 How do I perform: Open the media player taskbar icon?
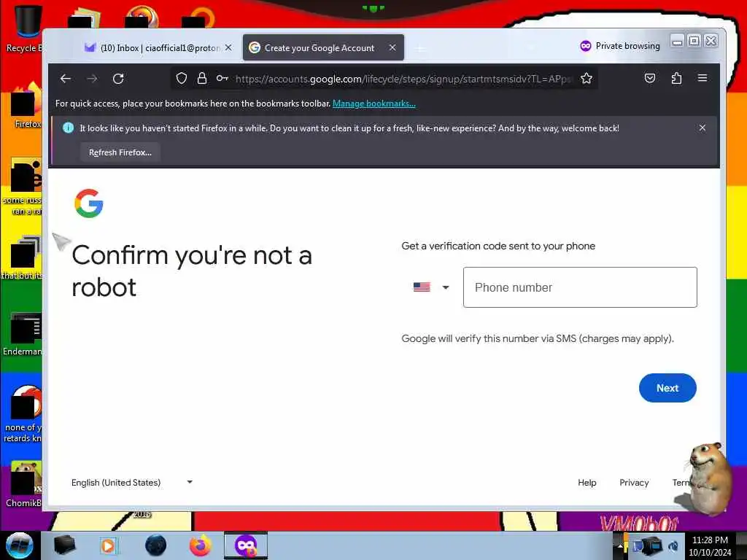click(x=108, y=545)
